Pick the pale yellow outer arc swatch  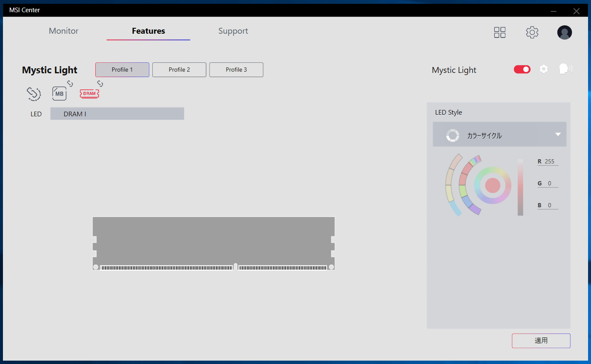coord(449,193)
